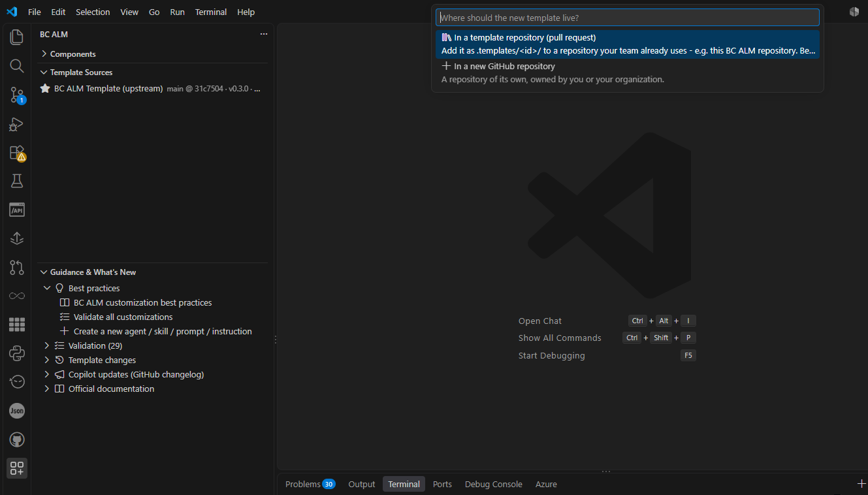Expand the Validation (29) node
This screenshot has width=868, height=495.
47,345
